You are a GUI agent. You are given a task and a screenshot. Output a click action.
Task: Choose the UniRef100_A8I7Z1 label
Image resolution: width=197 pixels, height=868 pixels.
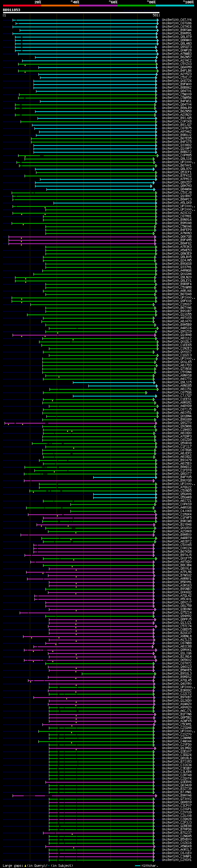pyautogui.click(x=177, y=501)
